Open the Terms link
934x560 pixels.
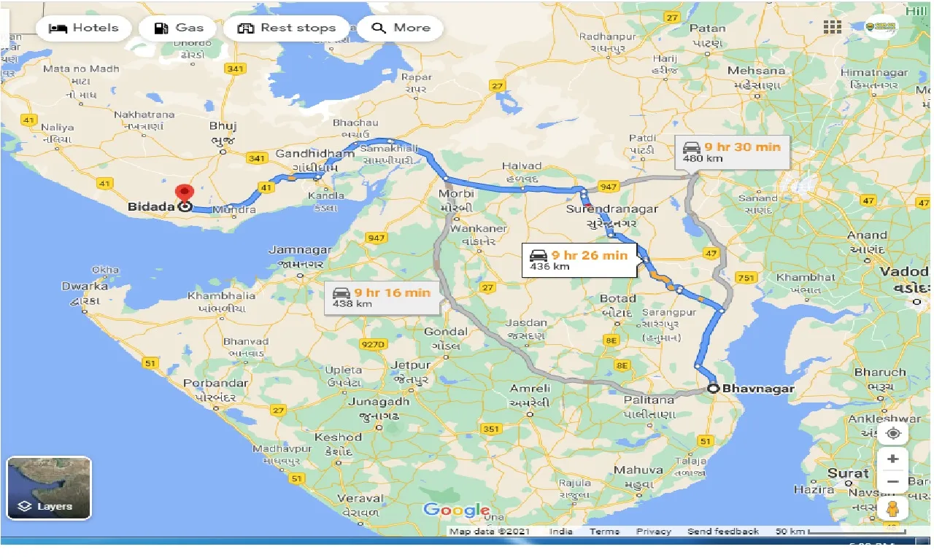(x=605, y=532)
